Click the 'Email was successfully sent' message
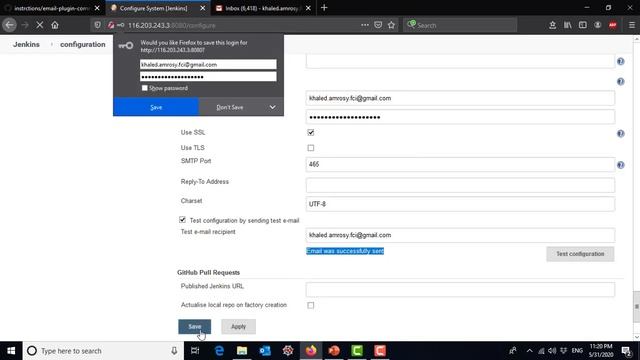Image resolution: width=640 pixels, height=360 pixels. (345, 251)
